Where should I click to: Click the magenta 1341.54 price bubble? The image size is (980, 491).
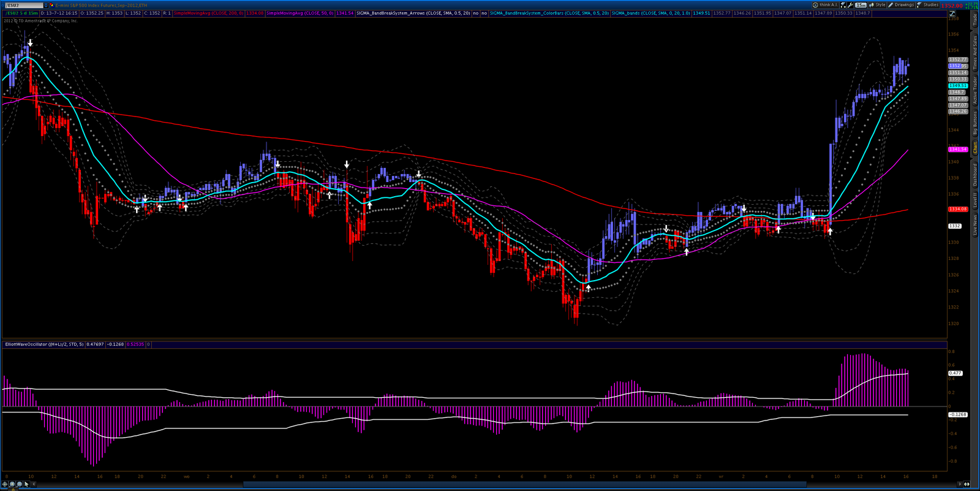pyautogui.click(x=958, y=150)
